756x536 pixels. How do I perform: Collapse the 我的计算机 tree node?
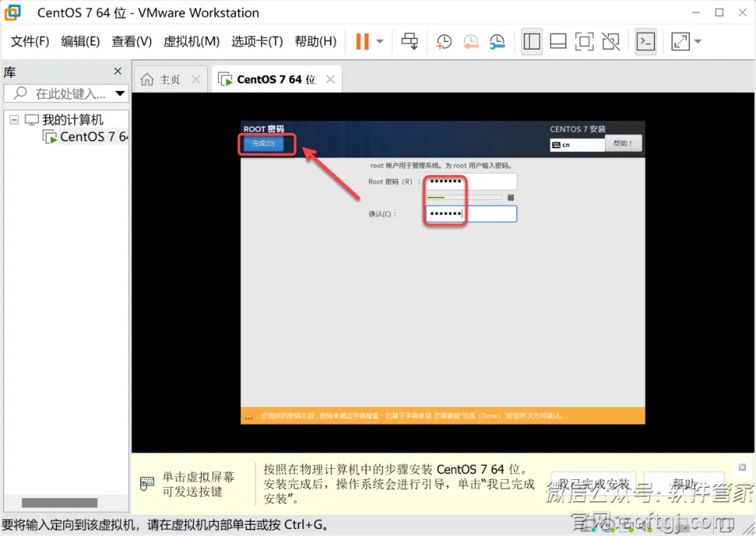pyautogui.click(x=15, y=120)
